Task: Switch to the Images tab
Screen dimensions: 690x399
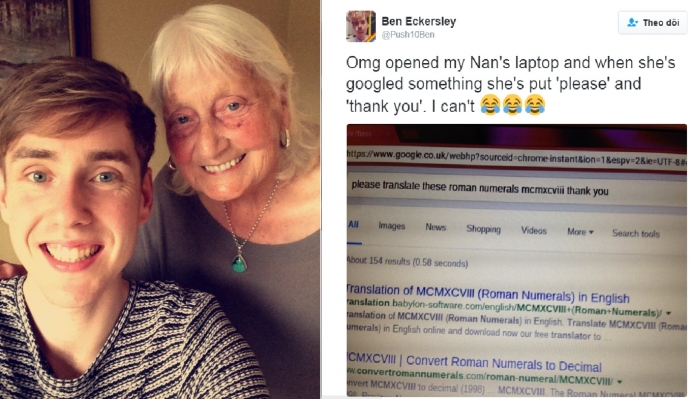Action: pos(392,226)
